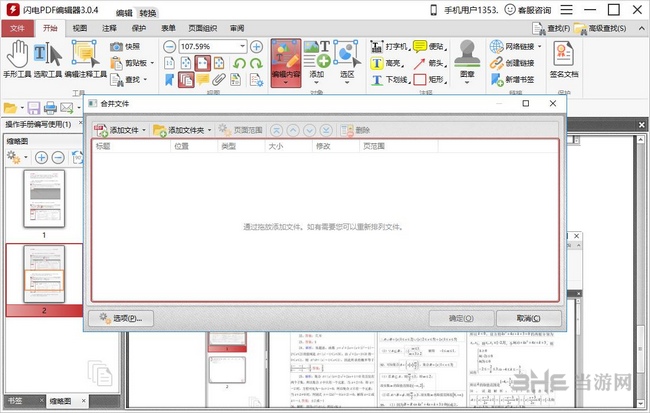Choose the Edit Annotation tool (编辑注释工具)
Image resolution: width=650 pixels, height=413 pixels.
(86, 59)
